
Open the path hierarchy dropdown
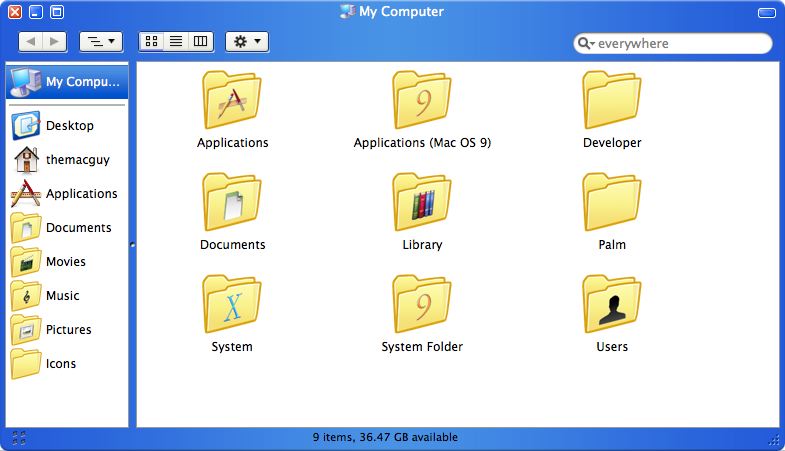pos(101,42)
